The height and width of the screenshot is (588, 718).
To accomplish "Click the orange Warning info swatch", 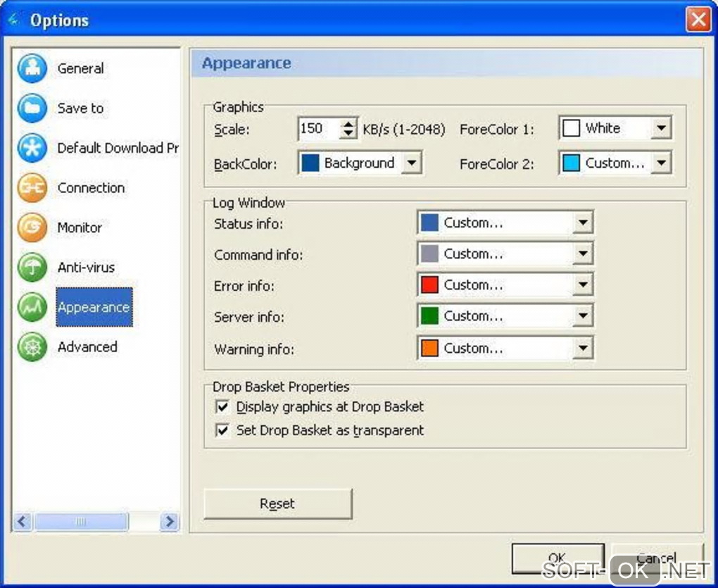I will tap(429, 348).
